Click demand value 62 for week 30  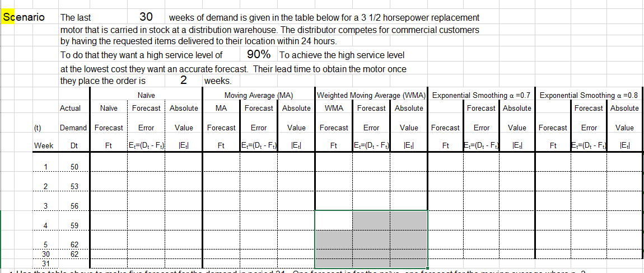click(x=74, y=254)
